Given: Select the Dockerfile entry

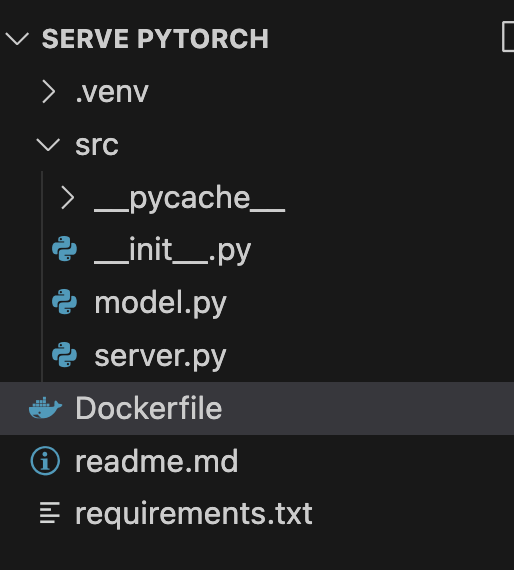Looking at the screenshot, I should tap(257, 408).
